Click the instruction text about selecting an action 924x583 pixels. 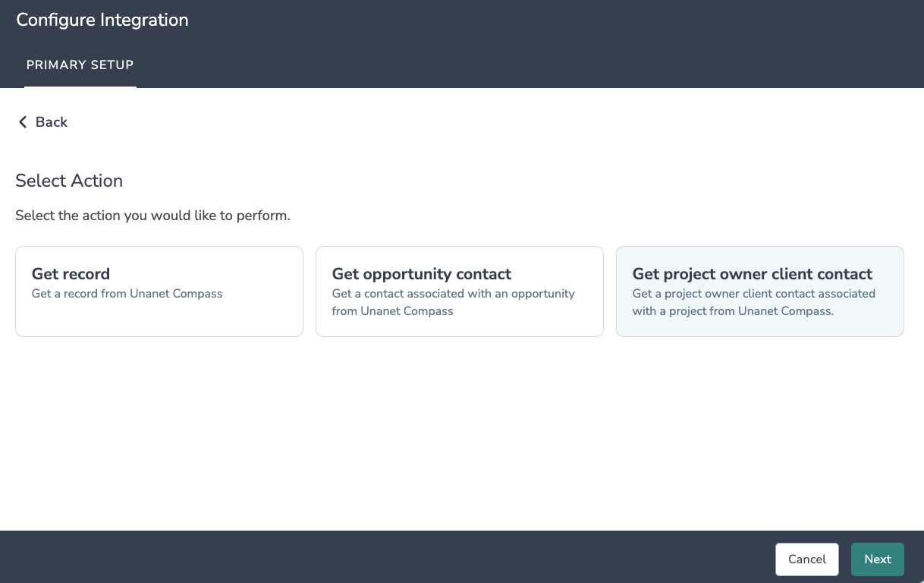152,216
